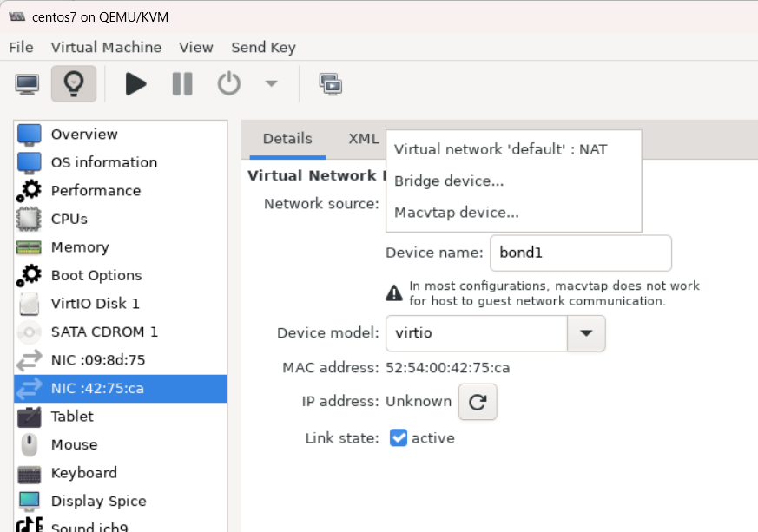Switch to the XML tab
This screenshot has width=758, height=532.
(364, 139)
